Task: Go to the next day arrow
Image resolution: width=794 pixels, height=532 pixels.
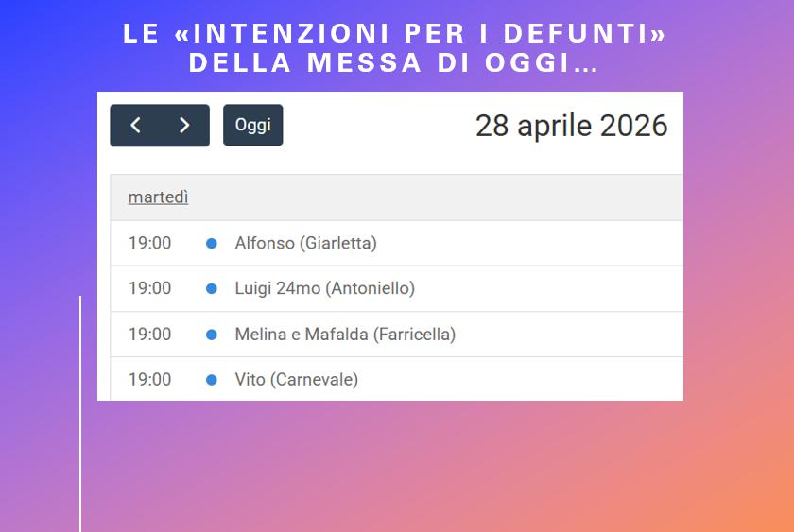Action: tap(184, 126)
